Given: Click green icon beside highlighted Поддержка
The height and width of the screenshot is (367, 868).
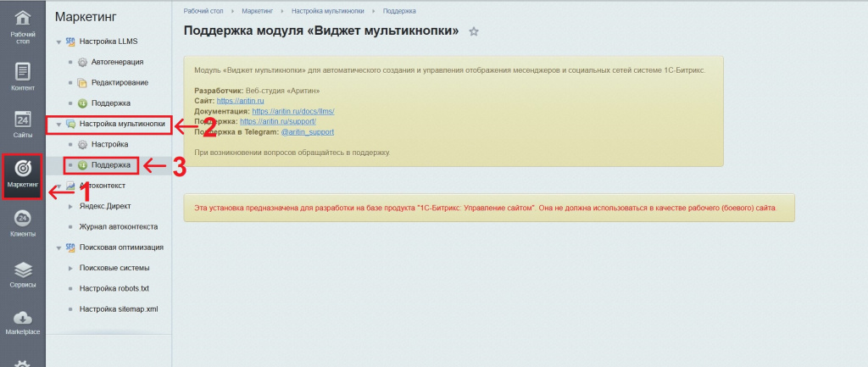Looking at the screenshot, I should [x=82, y=165].
